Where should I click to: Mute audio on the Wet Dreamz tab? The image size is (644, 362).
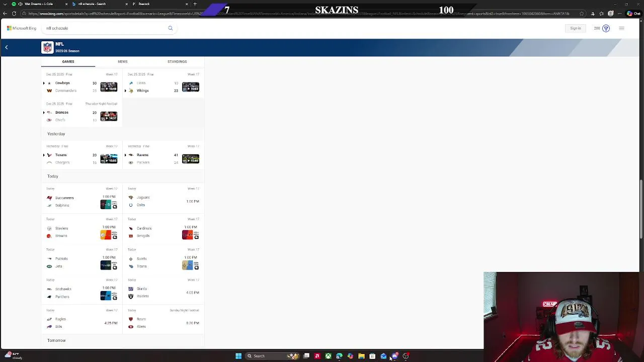(x=21, y=4)
